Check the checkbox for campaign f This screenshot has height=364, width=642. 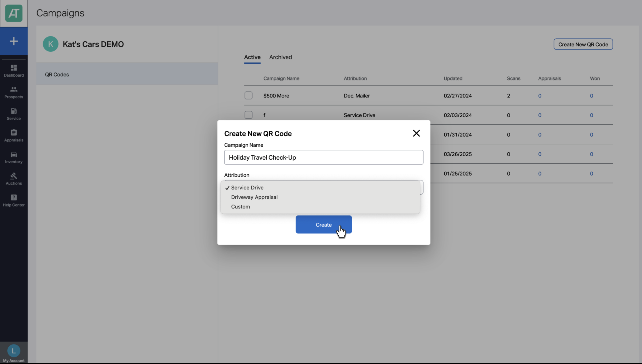248,115
